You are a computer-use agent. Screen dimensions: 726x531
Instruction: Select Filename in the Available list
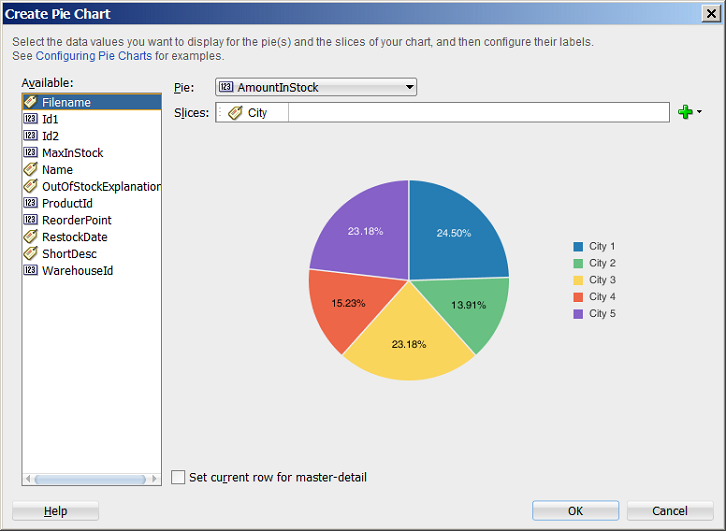click(92, 102)
